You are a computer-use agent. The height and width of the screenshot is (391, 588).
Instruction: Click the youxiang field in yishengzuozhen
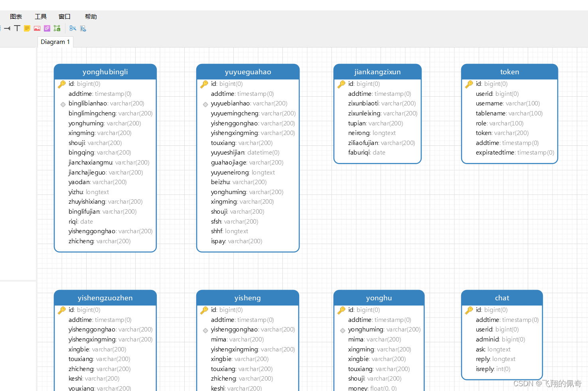100,388
